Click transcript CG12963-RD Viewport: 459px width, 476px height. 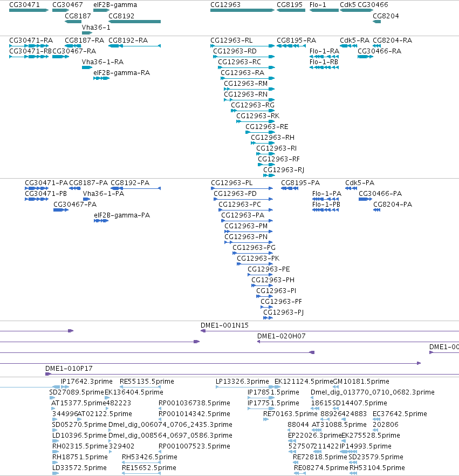(x=244, y=57)
